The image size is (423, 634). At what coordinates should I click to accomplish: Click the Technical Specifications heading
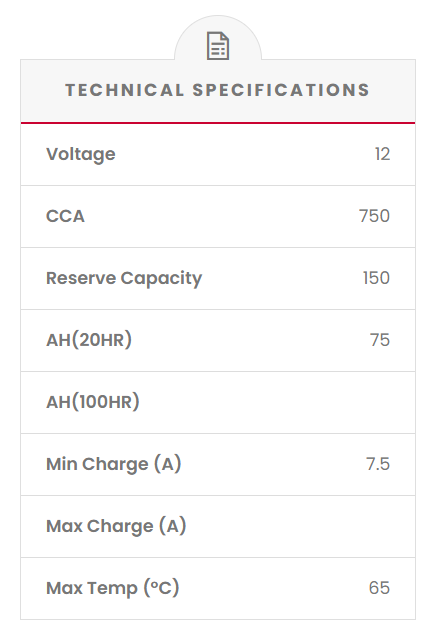(218, 90)
